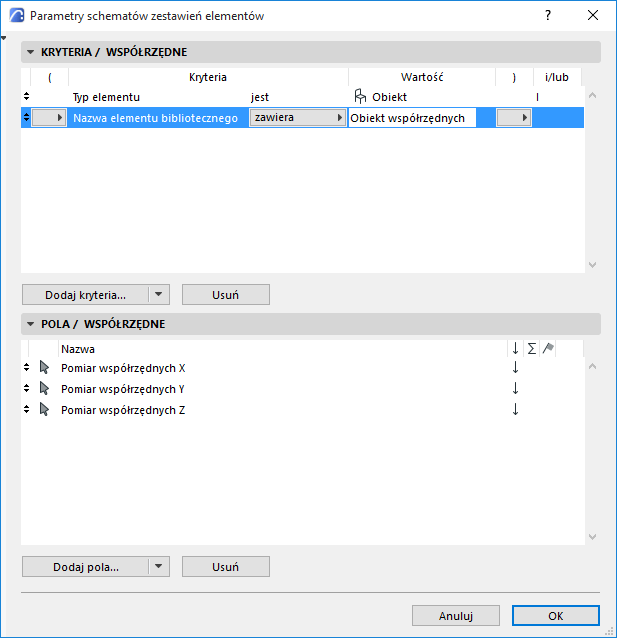The width and height of the screenshot is (617, 638).
Task: Collapse the KRYTERIA / WSPÓŁRZĘDNE panel
Action: point(30,52)
